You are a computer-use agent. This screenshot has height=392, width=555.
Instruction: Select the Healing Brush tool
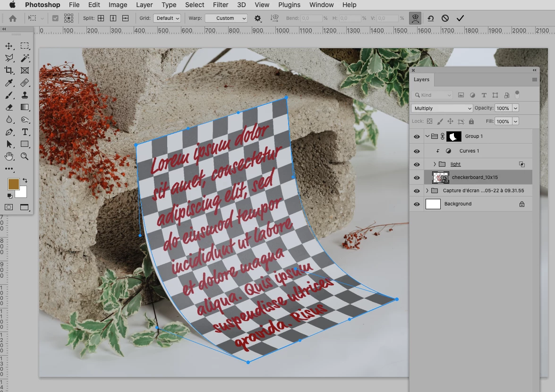25,83
